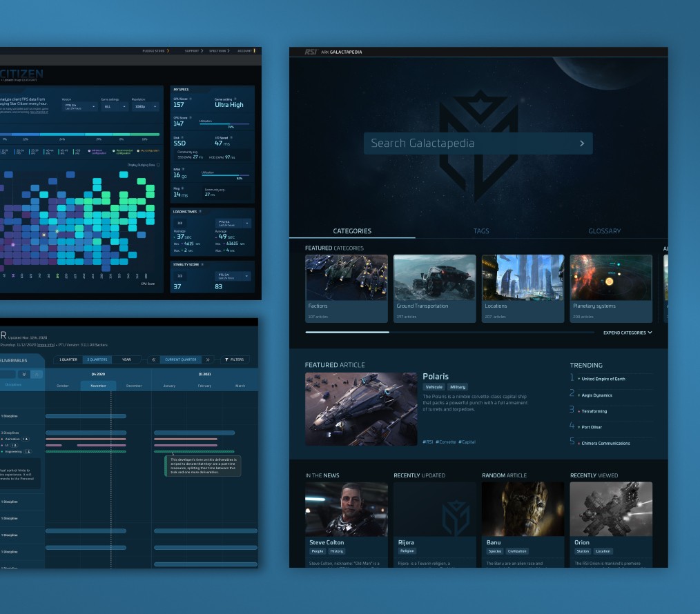700x614 pixels.
Task: Open Support in telemetry window nav
Action: [x=194, y=51]
